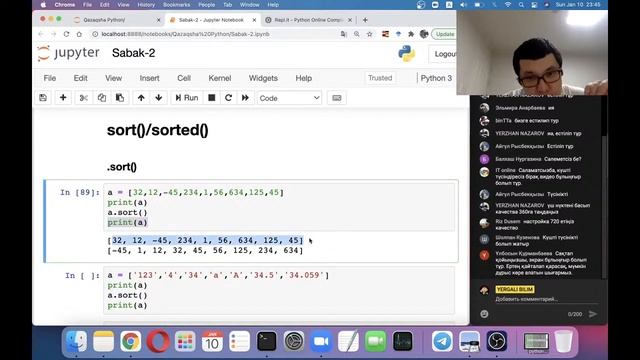This screenshot has height=360, width=640.
Task: Go to Chrome home page icon
Action: [x=79, y=34]
